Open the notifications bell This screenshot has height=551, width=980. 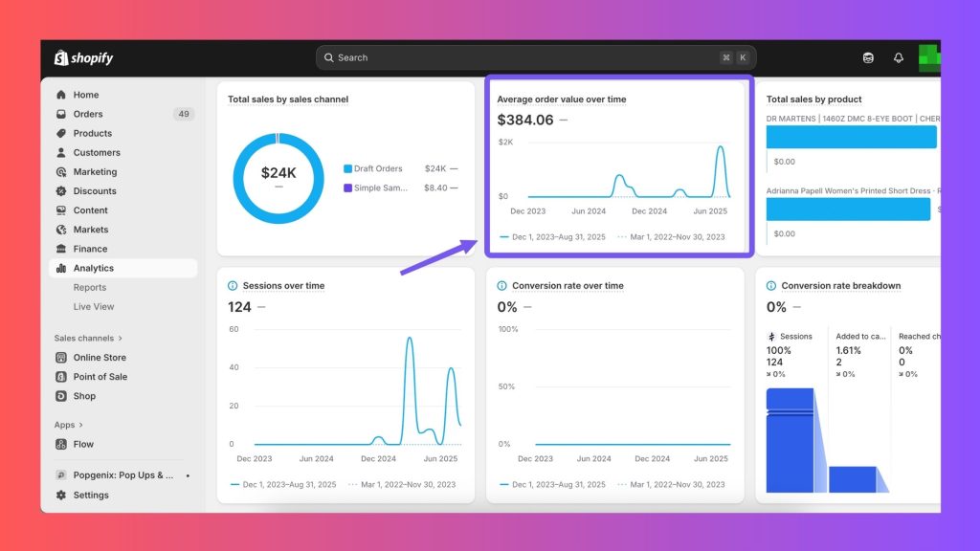coord(898,57)
